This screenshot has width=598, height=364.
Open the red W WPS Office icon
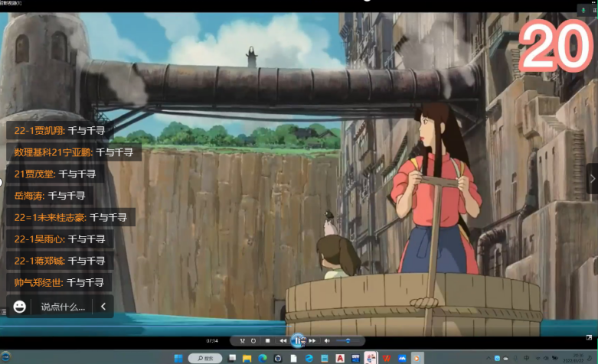point(387,359)
